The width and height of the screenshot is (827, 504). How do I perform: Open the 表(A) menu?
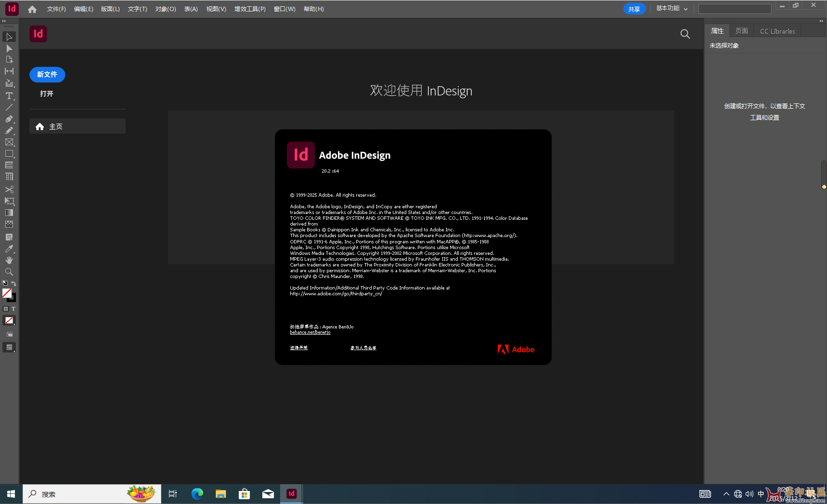[x=191, y=9]
